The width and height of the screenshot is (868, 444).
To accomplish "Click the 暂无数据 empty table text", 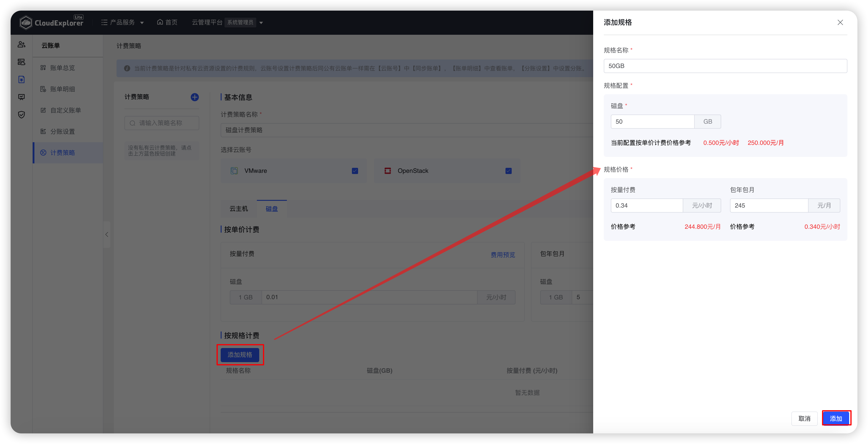I will [x=527, y=393].
